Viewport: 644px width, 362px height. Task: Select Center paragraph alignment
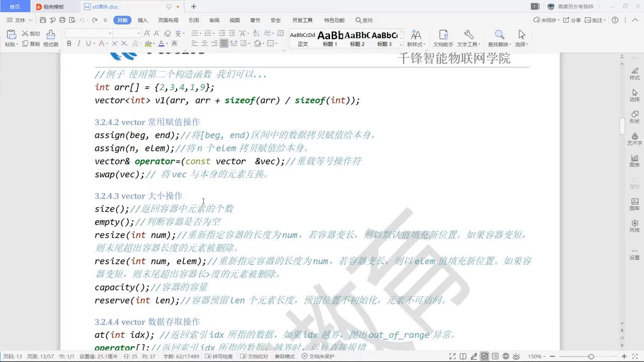click(x=205, y=44)
